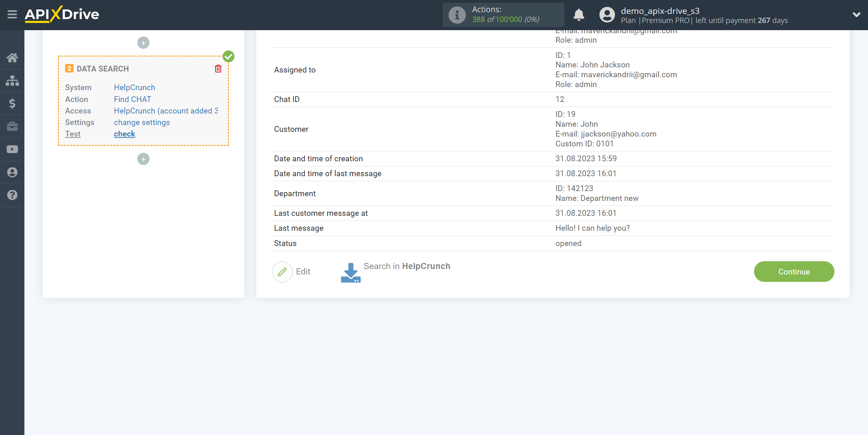The width and height of the screenshot is (868, 435).
Task: Select Customer ID: 19 text
Action: pyautogui.click(x=565, y=114)
